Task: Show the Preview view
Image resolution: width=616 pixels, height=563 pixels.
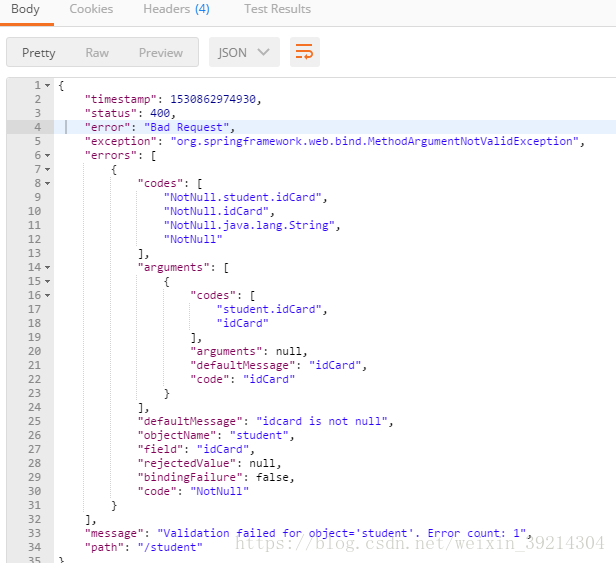Action: [x=161, y=53]
